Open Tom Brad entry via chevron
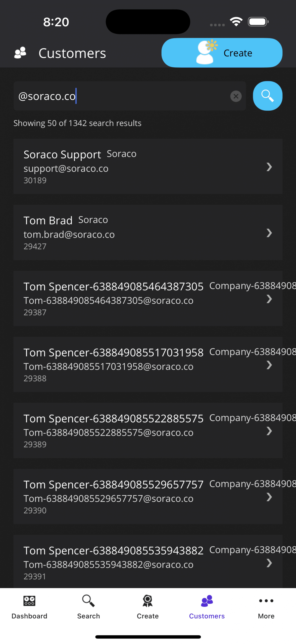The image size is (296, 644). click(269, 233)
